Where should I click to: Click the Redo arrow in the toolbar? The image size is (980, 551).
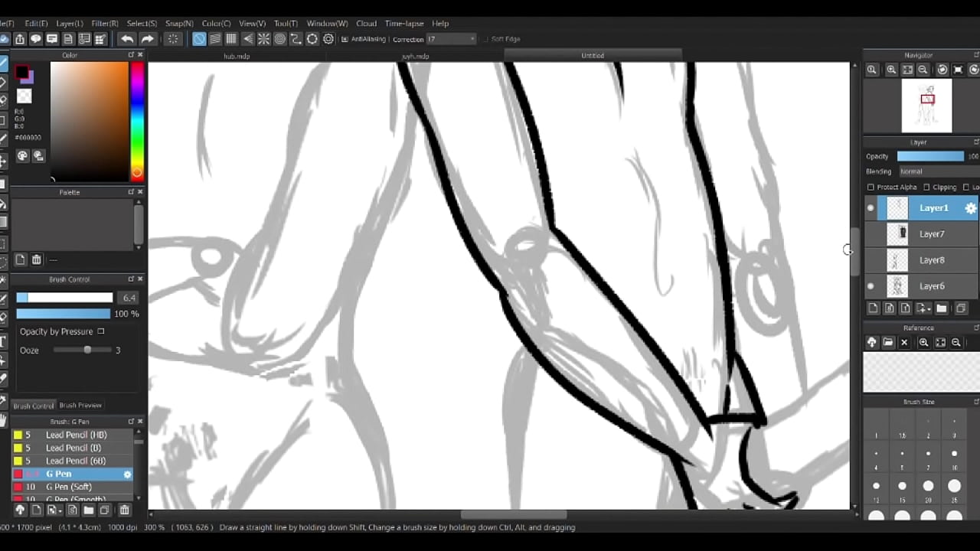tap(148, 39)
